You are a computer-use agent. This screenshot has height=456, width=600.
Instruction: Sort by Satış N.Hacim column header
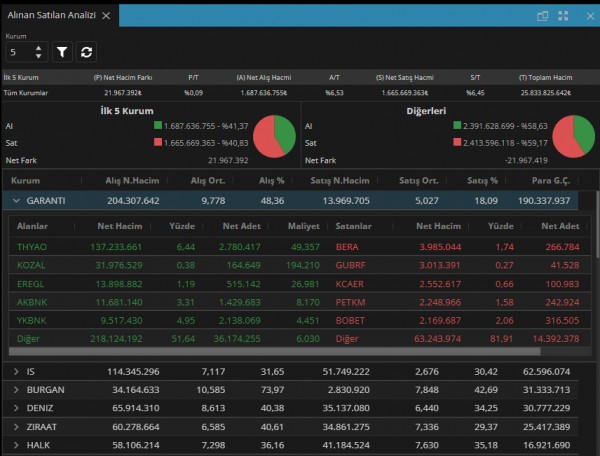click(x=340, y=181)
